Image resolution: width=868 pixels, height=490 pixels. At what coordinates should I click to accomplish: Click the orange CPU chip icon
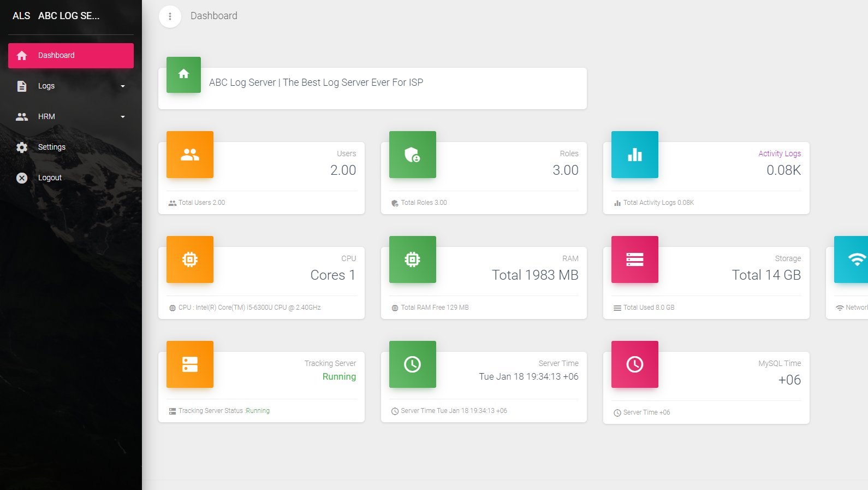190,259
